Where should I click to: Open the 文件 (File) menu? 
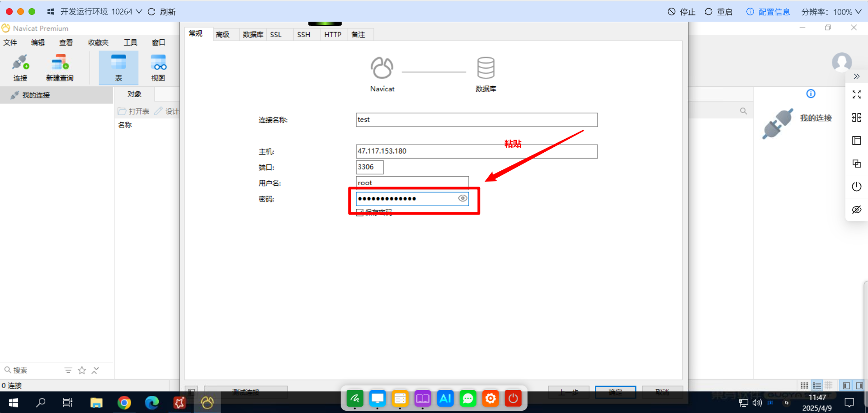tap(10, 42)
